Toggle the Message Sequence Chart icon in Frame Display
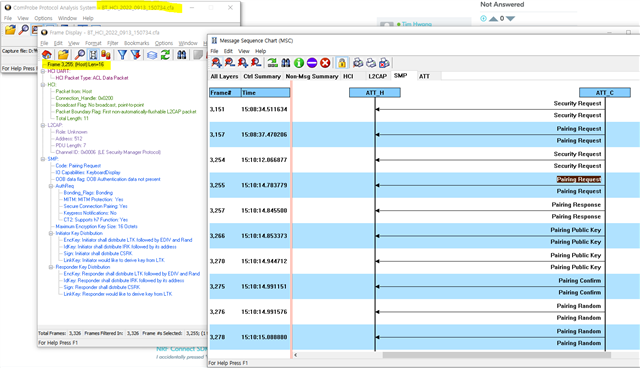 click(x=93, y=54)
